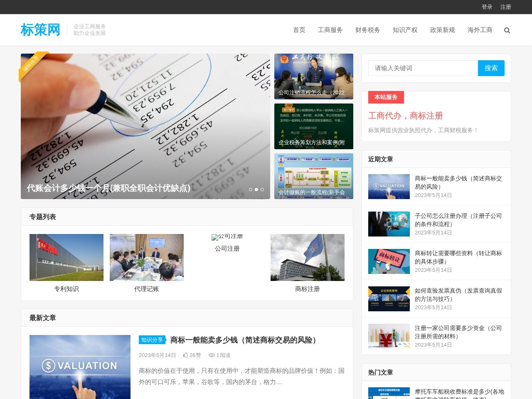Image resolution: width=532 pixels, height=399 pixels.
Task: Click the 登录 link at the top
Action: pyautogui.click(x=487, y=7)
